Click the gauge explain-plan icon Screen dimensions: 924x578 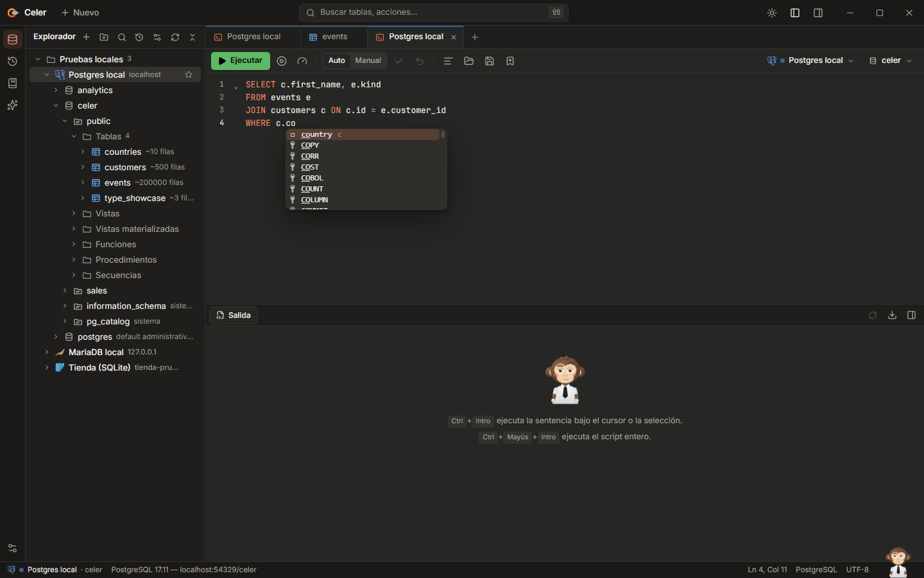click(x=302, y=61)
